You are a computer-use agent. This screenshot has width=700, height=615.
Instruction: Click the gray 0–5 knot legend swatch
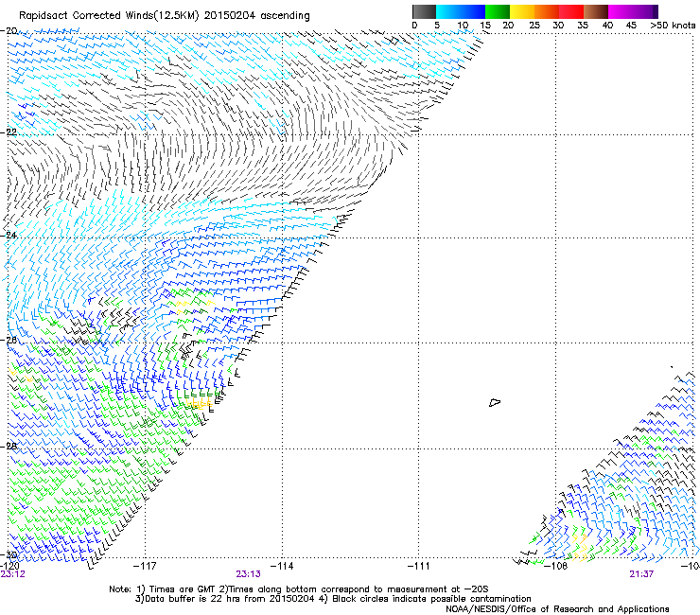coord(424,11)
